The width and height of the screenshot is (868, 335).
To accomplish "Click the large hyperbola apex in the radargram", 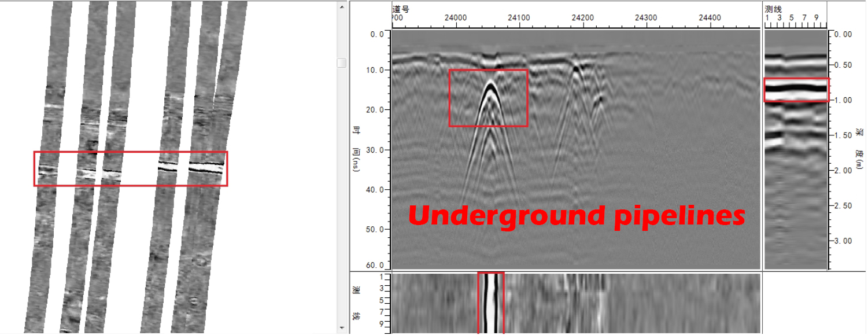I will (491, 85).
